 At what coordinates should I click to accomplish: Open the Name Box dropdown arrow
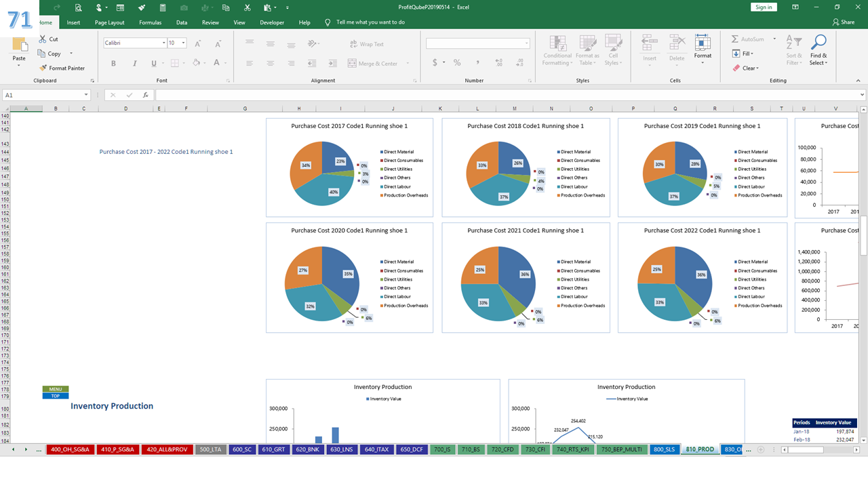pyautogui.click(x=86, y=96)
